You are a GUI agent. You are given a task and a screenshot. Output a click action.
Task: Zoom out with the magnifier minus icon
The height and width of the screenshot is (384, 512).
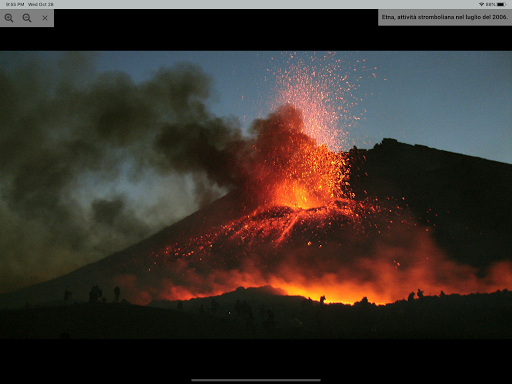coord(27,18)
